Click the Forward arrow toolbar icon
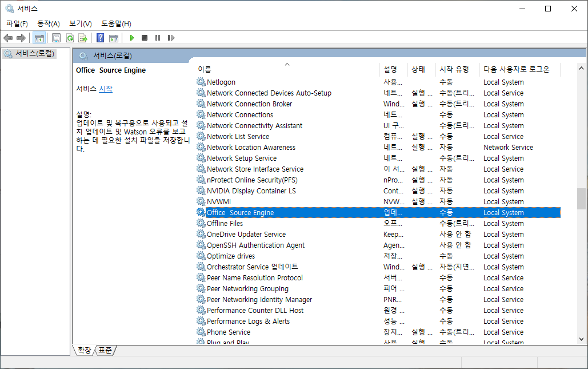Image resolution: width=588 pixels, height=369 pixels. (21, 38)
